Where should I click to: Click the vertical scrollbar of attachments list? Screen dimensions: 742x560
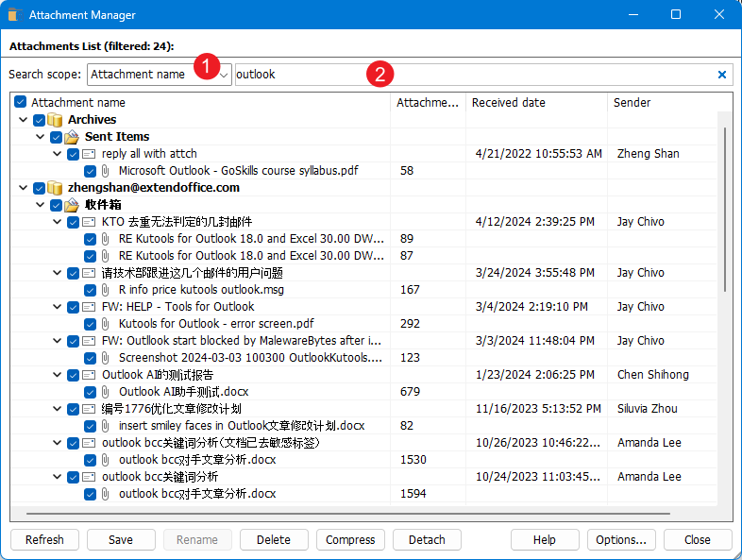pos(725,208)
